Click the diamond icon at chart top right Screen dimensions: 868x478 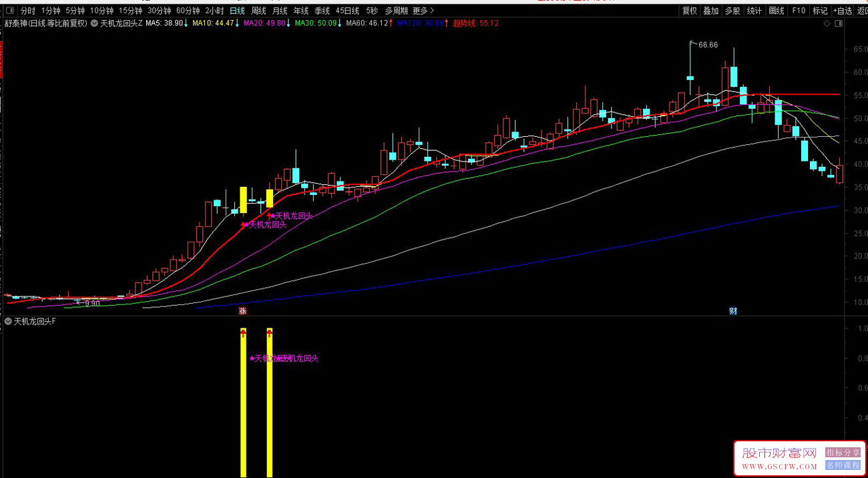827,23
